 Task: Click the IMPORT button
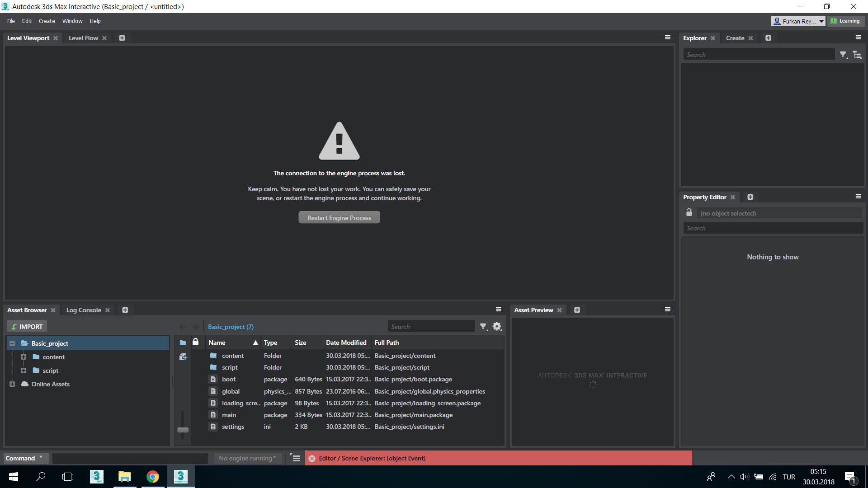tap(27, 327)
